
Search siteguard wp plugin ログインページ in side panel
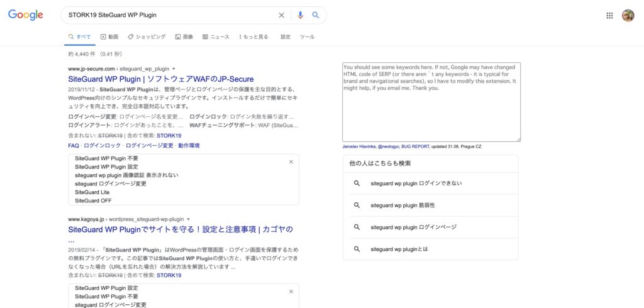click(430, 227)
